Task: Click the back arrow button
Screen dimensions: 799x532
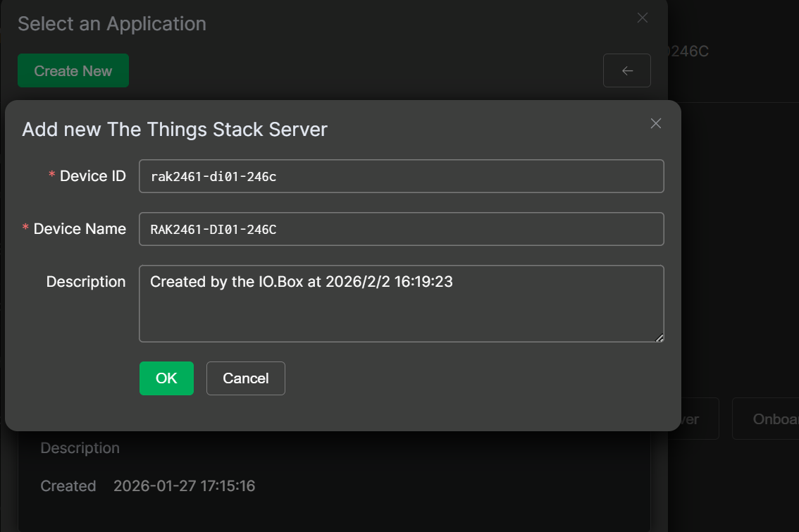Action: 626,70
